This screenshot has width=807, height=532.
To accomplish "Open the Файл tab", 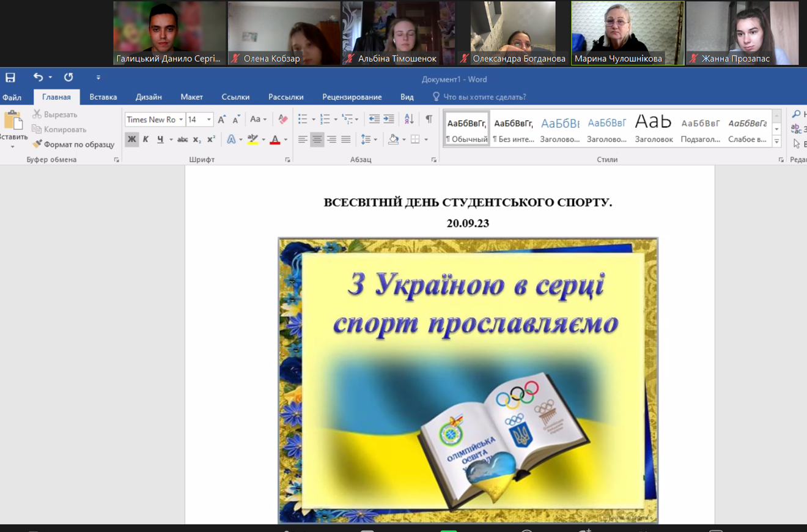I will coord(12,97).
